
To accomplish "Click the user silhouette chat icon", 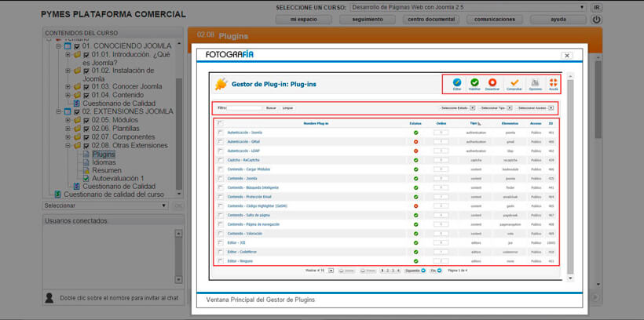I will tap(49, 298).
